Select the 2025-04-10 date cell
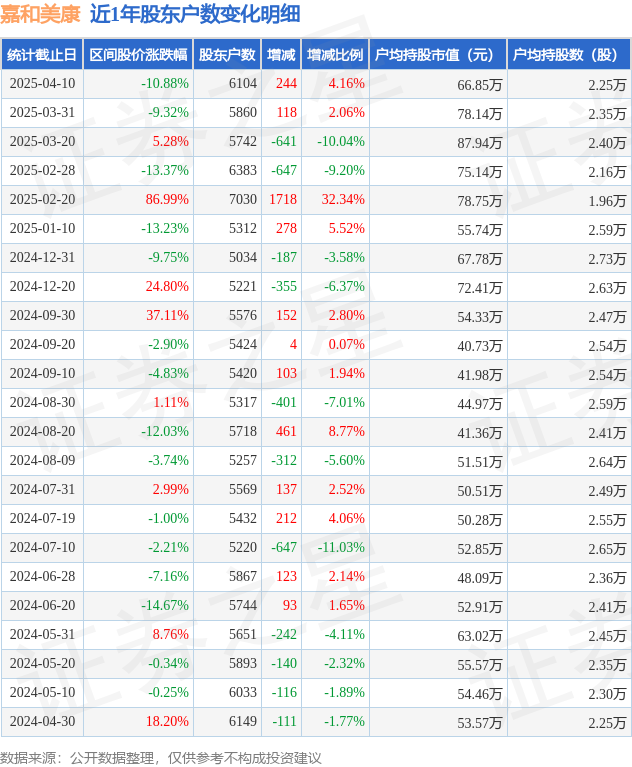Image resolution: width=632 pixels, height=767 pixels. 43,84
